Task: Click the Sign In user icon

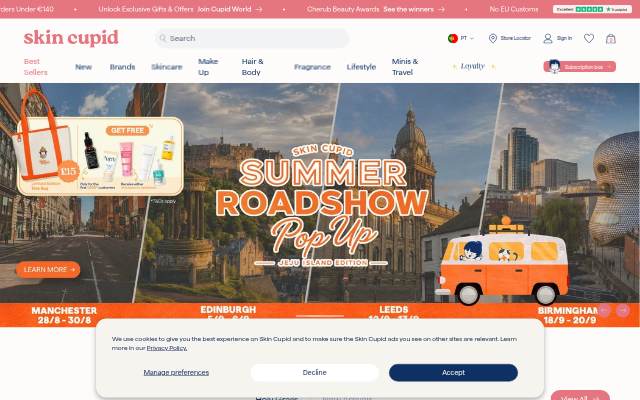Action: click(x=548, y=38)
